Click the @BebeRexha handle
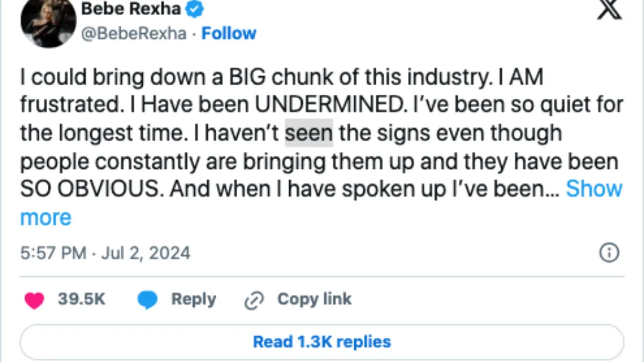This screenshot has height=362, width=644. pyautogui.click(x=134, y=33)
